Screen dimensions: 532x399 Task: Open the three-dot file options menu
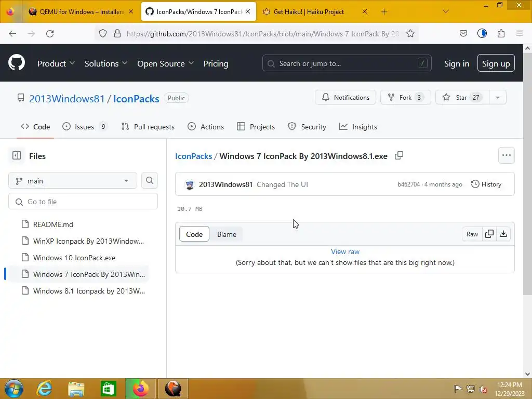tap(506, 155)
